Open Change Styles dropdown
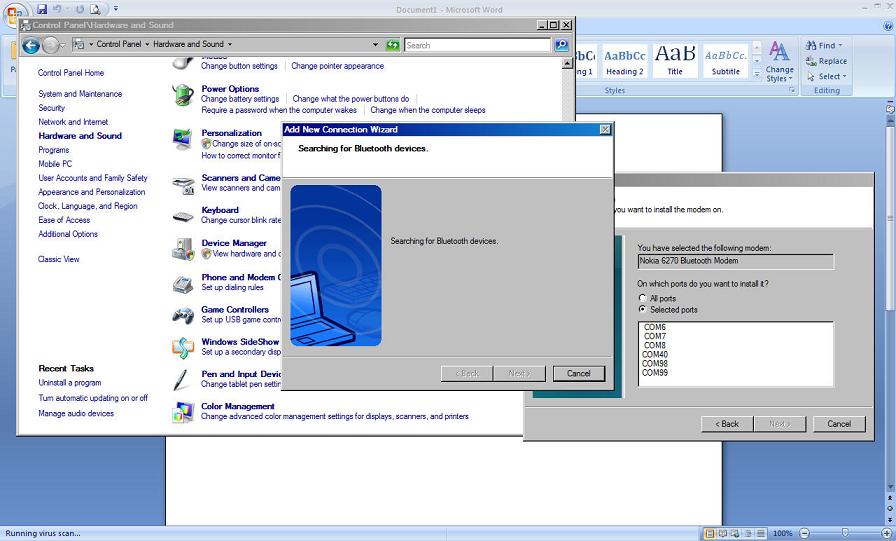Screen dimensions: 896x541 tap(779, 62)
